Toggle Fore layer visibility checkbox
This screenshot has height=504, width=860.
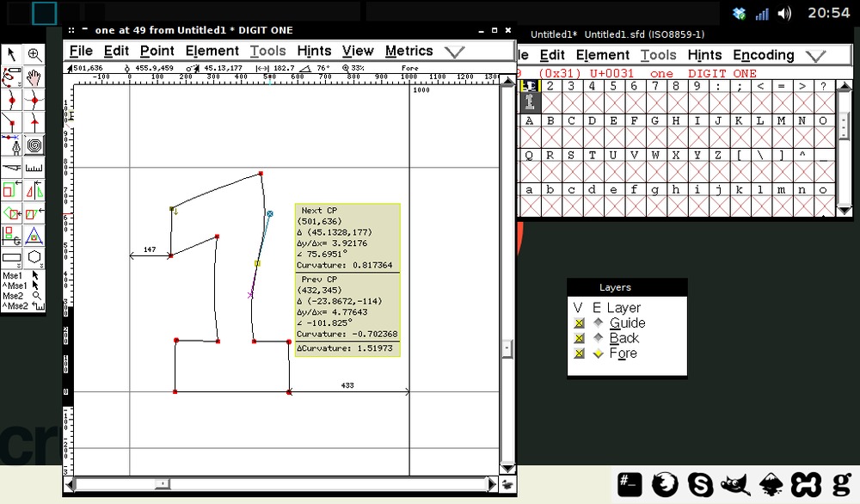click(579, 353)
